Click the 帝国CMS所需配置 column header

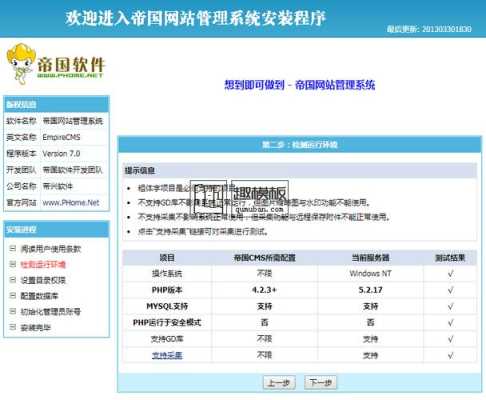pos(265,258)
